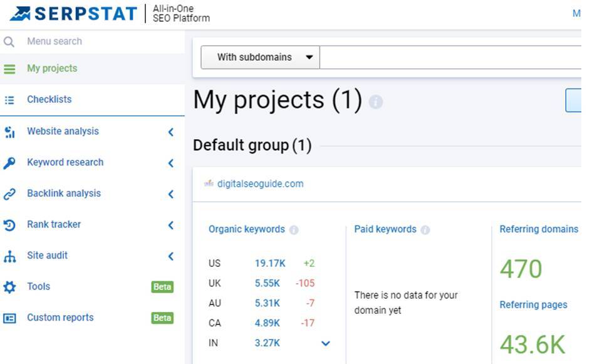Show info tooltip for Paid keywords
This screenshot has height=364, width=597.
[425, 230]
